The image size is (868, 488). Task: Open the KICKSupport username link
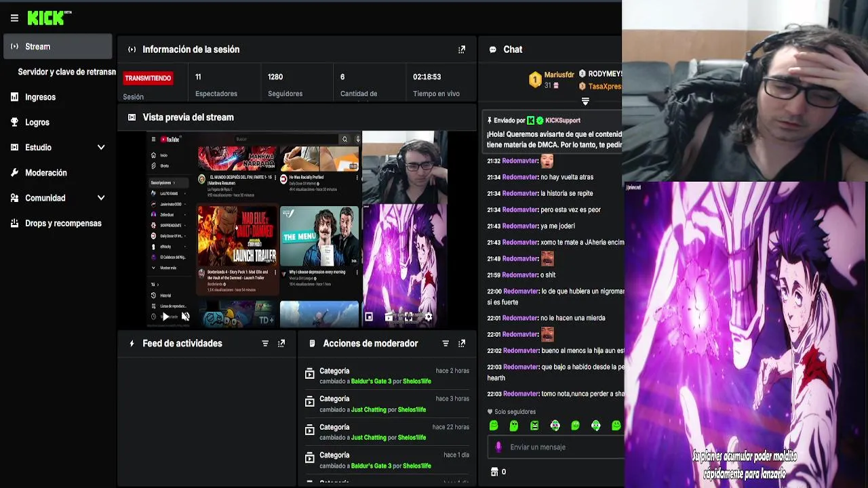pos(563,121)
